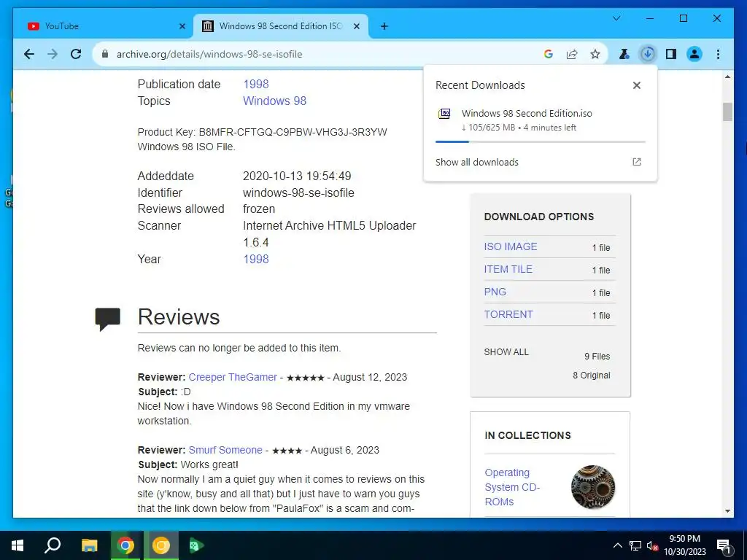The height and width of the screenshot is (560, 747).
Task: Click the ISO file icon in downloads
Action: [444, 114]
